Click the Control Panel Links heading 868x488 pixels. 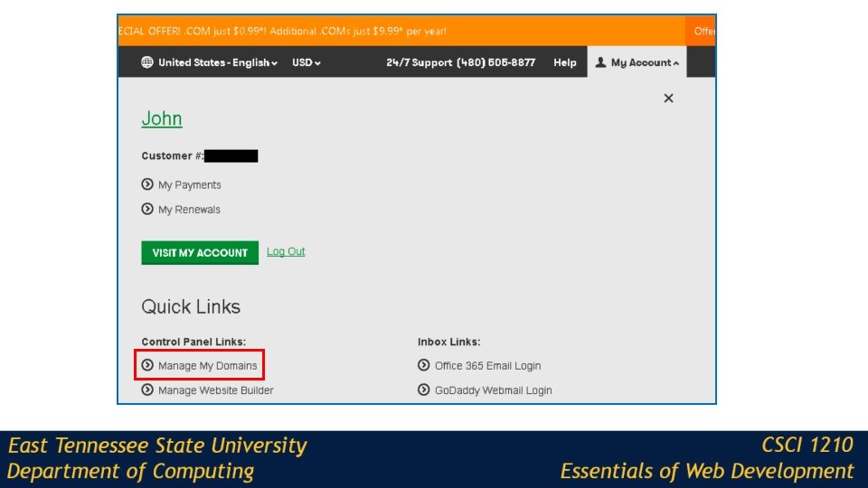tap(193, 342)
